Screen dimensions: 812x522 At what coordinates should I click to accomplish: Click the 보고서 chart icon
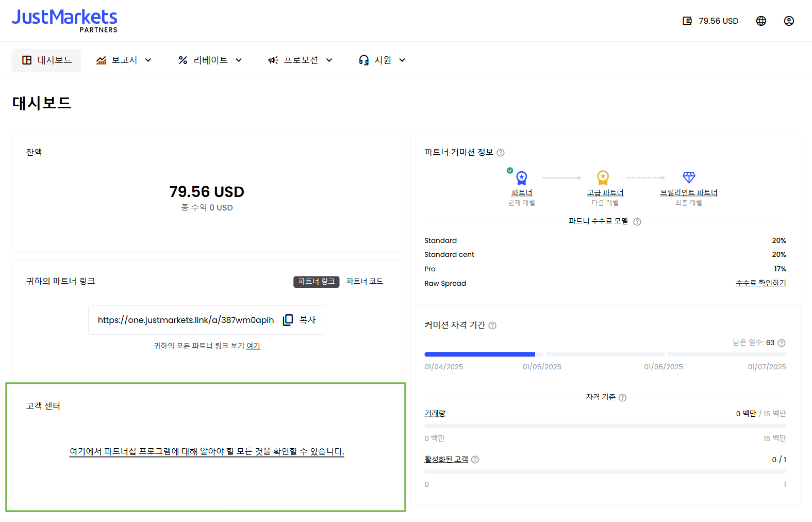coord(101,60)
